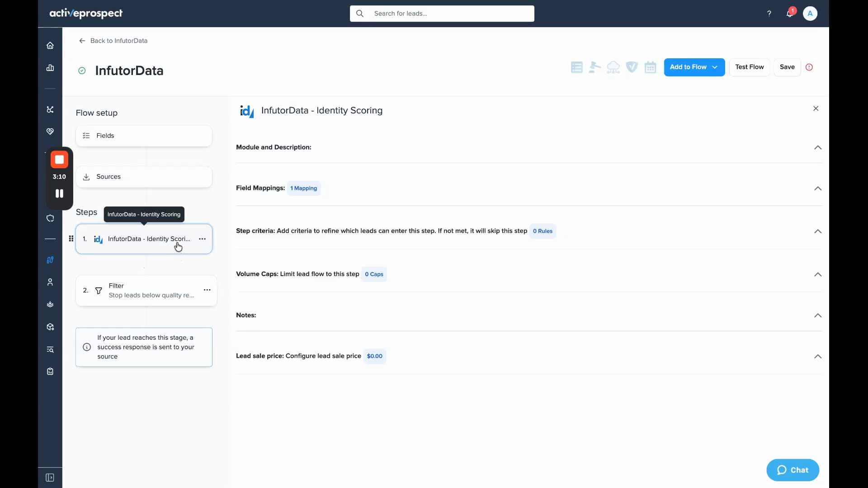Click the auction gavel flow icon
The height and width of the screenshot is (488, 868).
click(x=595, y=67)
